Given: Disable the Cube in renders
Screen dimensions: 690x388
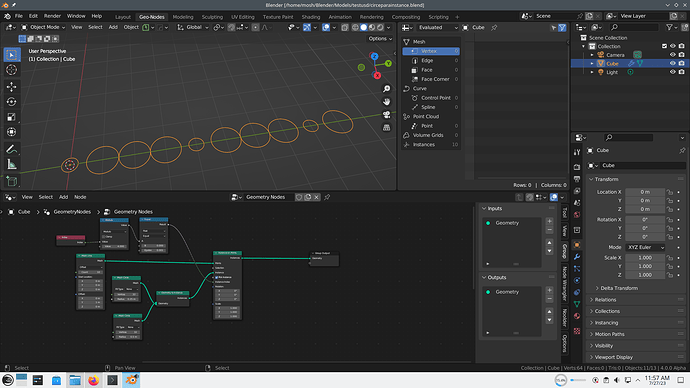Looking at the screenshot, I should [682, 63].
